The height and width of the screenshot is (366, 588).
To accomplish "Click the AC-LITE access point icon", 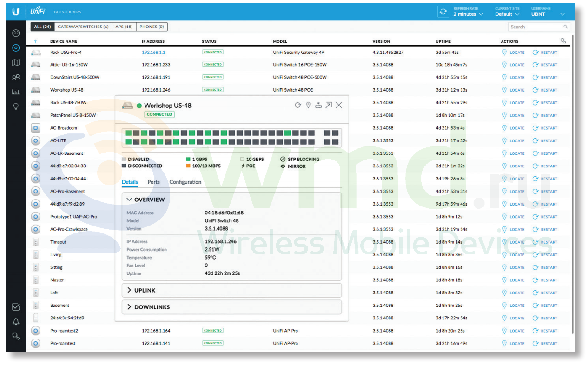I will pyautogui.click(x=35, y=140).
